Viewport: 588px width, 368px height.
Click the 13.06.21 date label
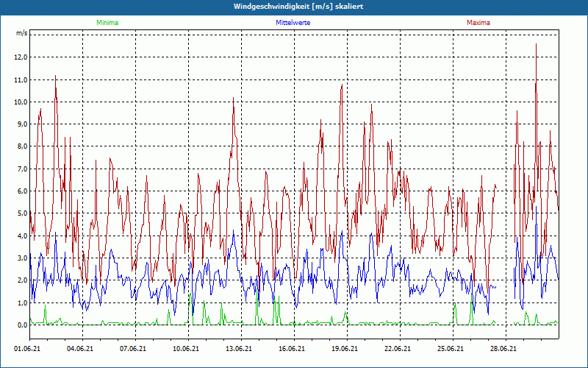click(238, 349)
